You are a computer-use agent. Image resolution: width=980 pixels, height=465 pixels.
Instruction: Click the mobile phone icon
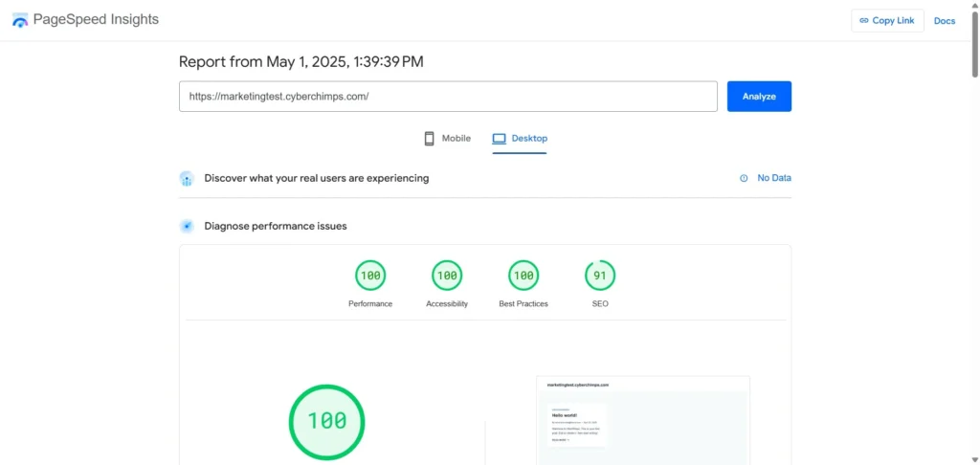click(430, 139)
